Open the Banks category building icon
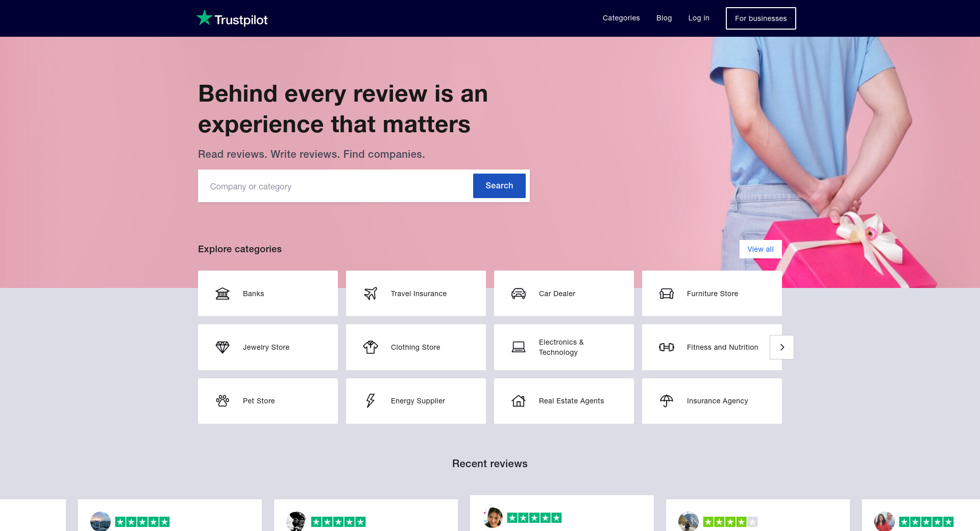The image size is (980, 531). (223, 294)
